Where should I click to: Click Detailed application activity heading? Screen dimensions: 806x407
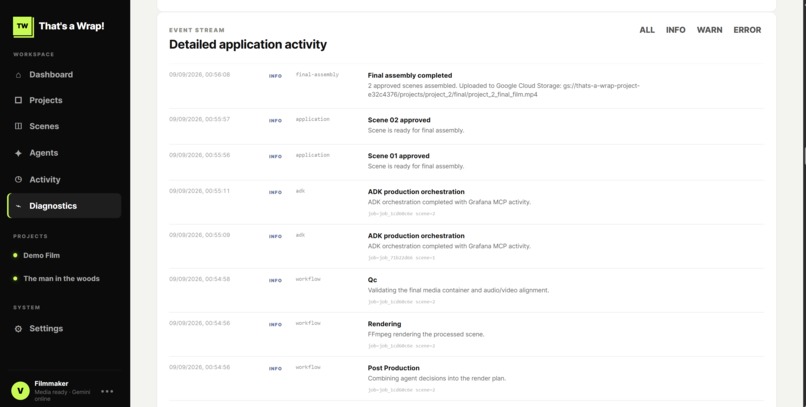point(248,45)
